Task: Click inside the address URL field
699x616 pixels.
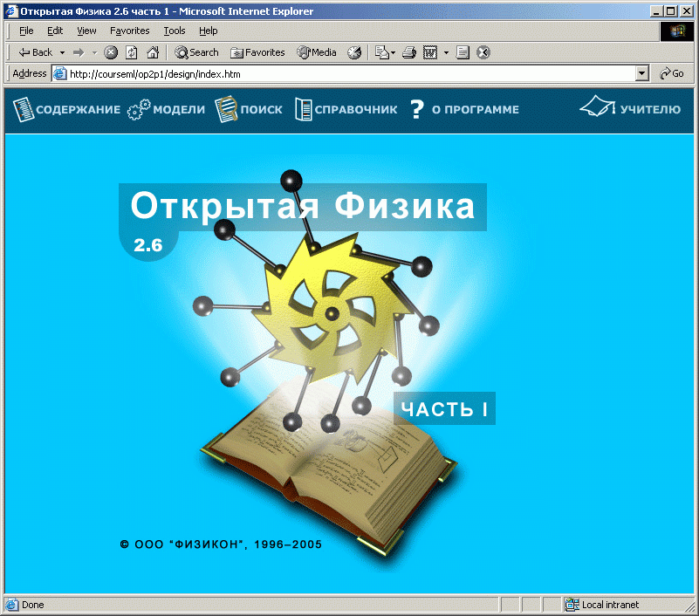Action: 349,74
